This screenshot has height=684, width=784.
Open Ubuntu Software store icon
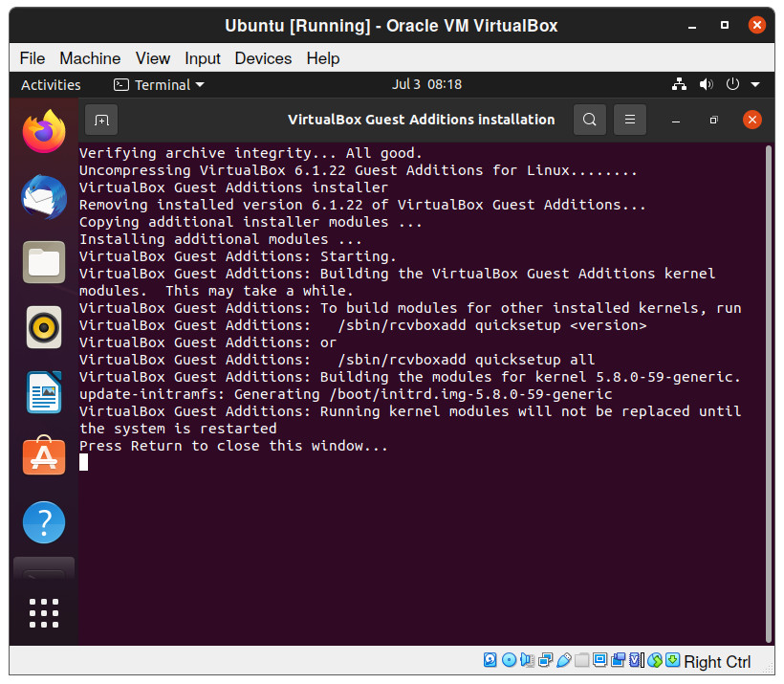44,455
